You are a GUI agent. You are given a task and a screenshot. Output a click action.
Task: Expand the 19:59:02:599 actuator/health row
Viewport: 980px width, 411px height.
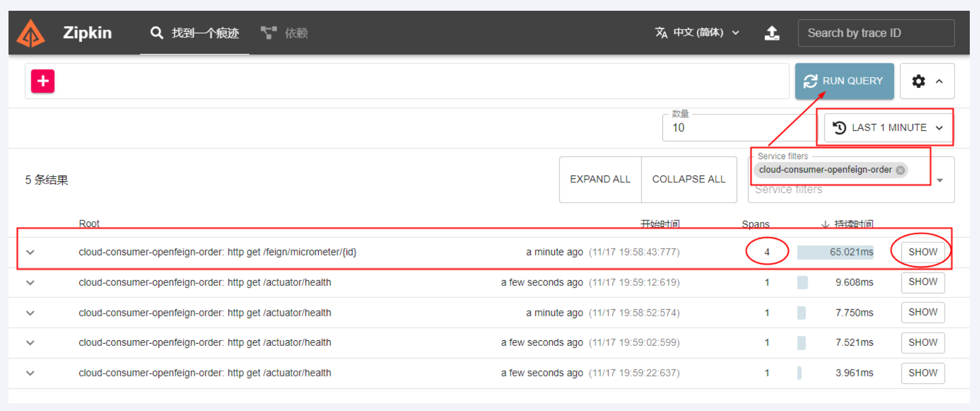[31, 343]
